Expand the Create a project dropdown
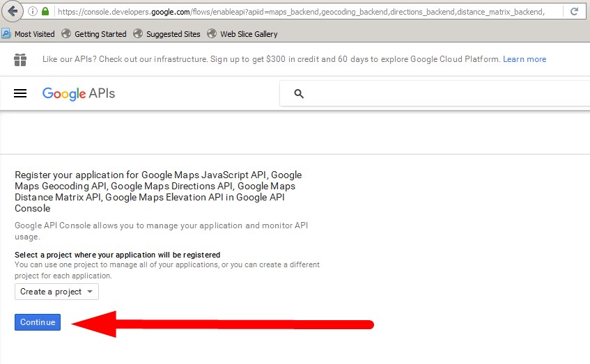The image size is (590, 364). [56, 292]
